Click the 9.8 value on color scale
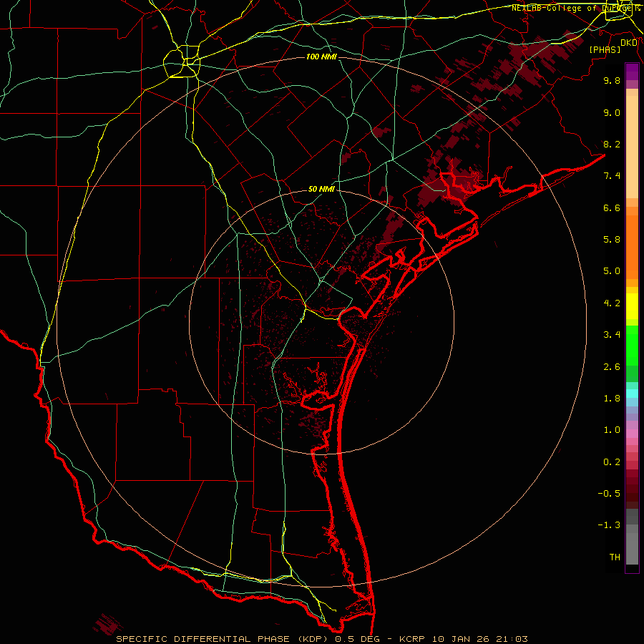Screen dimensions: 644x644 pos(612,80)
